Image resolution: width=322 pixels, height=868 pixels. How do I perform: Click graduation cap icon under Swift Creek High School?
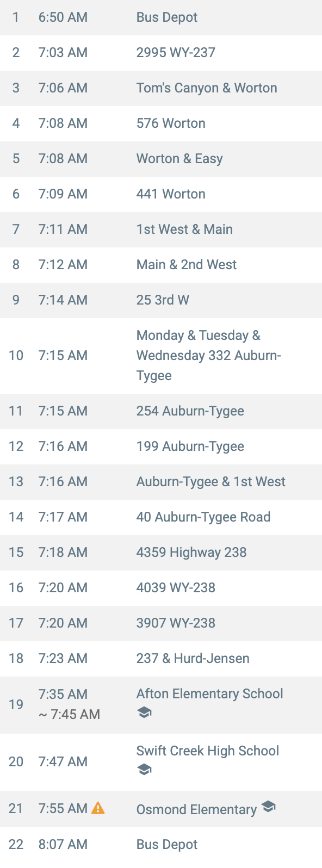tap(144, 770)
